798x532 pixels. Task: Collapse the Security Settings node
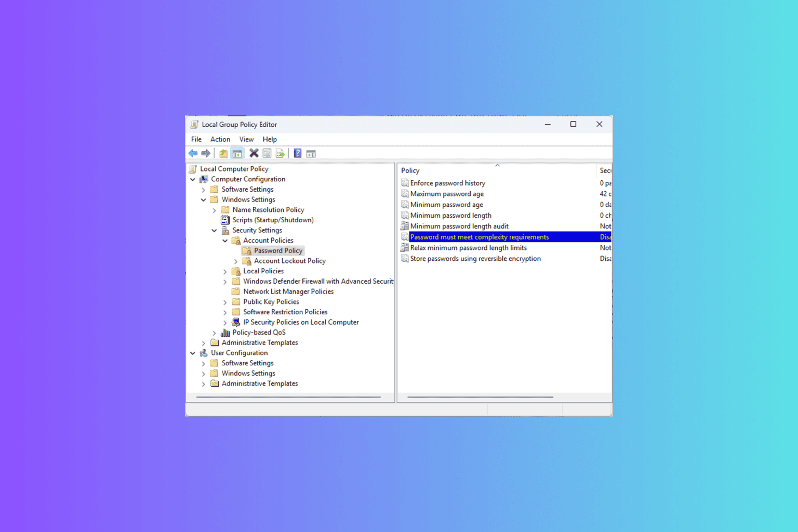tap(214, 230)
